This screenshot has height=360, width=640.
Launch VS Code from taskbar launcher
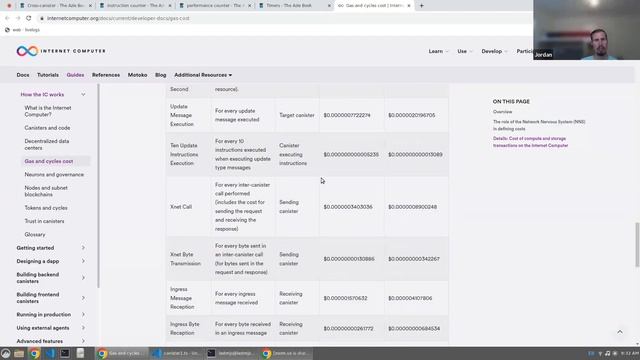50,353
